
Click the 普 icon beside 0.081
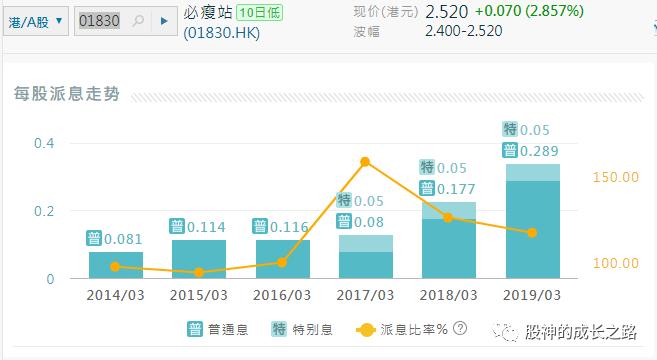[94, 238]
